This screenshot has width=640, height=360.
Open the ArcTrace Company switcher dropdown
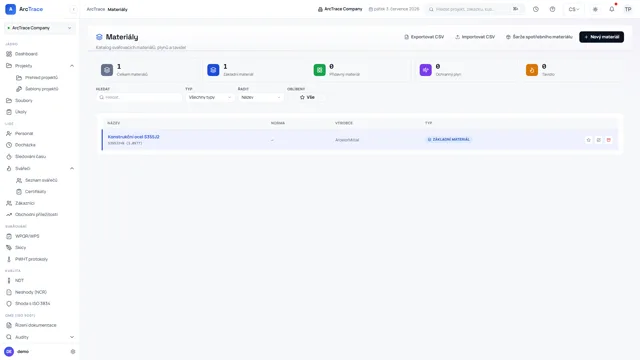point(40,28)
